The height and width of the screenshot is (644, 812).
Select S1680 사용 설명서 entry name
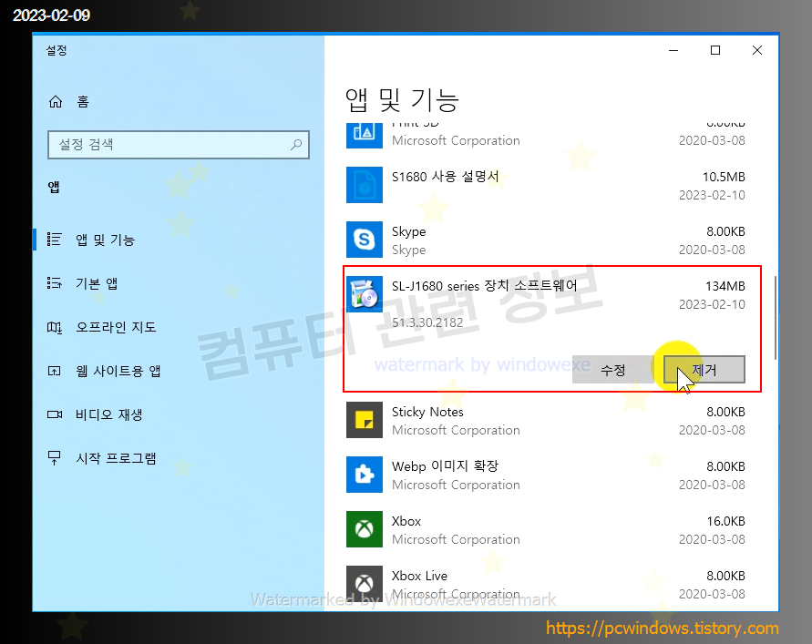[446, 177]
